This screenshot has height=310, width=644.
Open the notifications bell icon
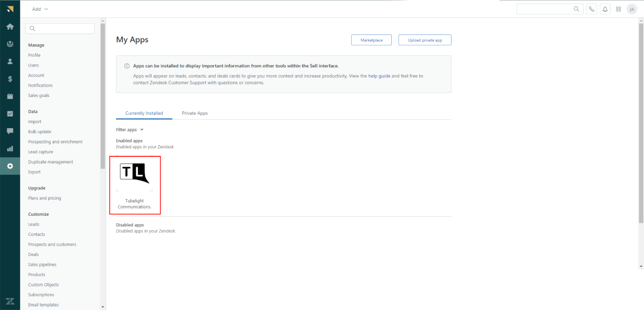pos(605,9)
